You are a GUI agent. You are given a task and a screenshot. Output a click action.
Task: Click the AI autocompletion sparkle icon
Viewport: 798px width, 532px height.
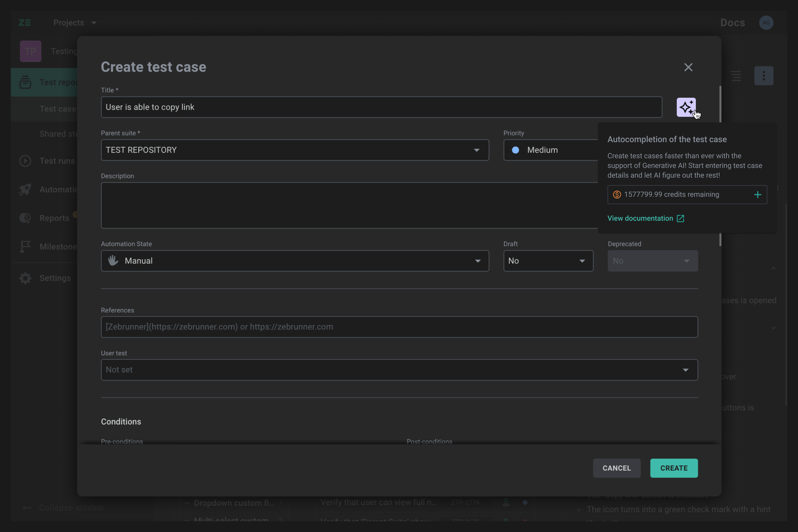coord(687,108)
